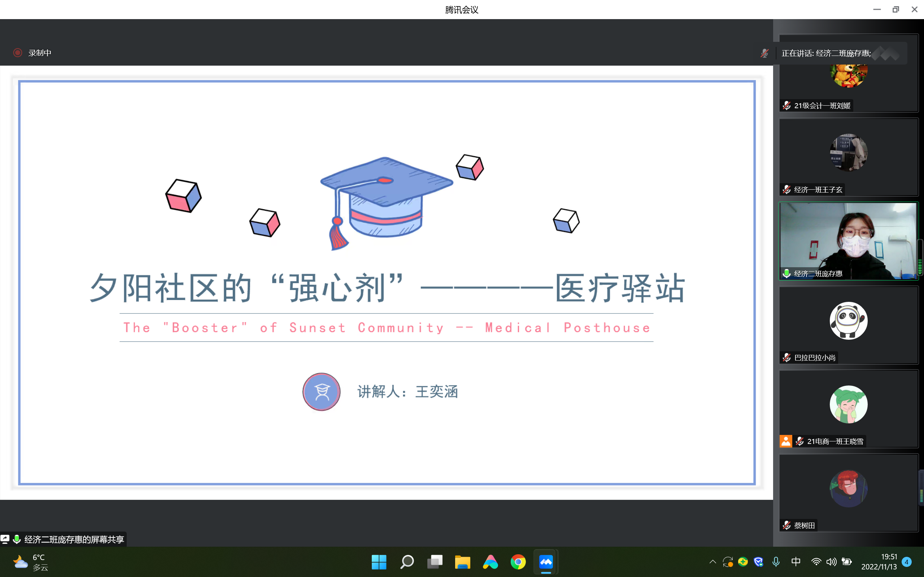924x577 pixels.
Task: Open taskbar Search magnifier
Action: pos(407,562)
